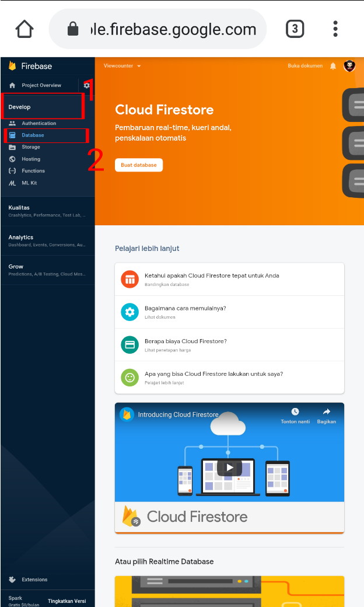
Task: Click the Spark plan label
Action: click(x=16, y=598)
